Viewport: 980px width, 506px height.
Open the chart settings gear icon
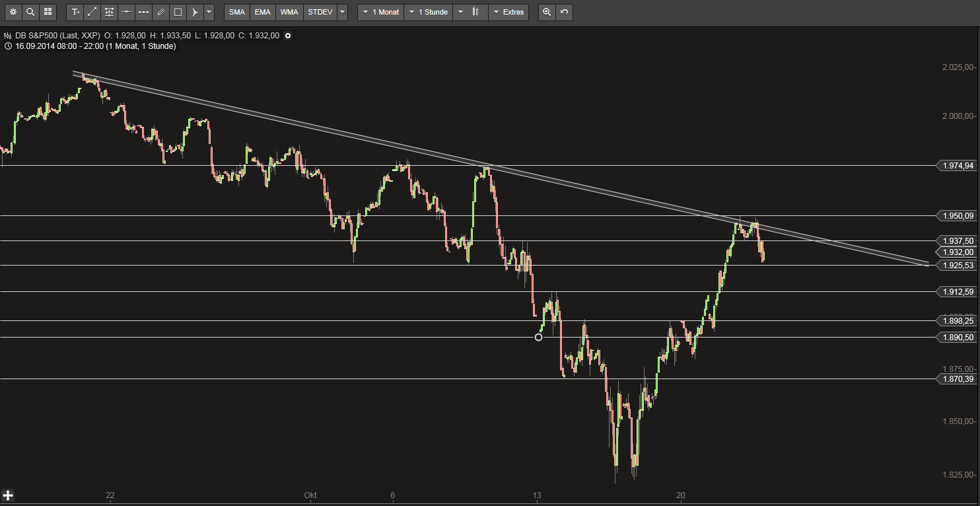tap(13, 12)
